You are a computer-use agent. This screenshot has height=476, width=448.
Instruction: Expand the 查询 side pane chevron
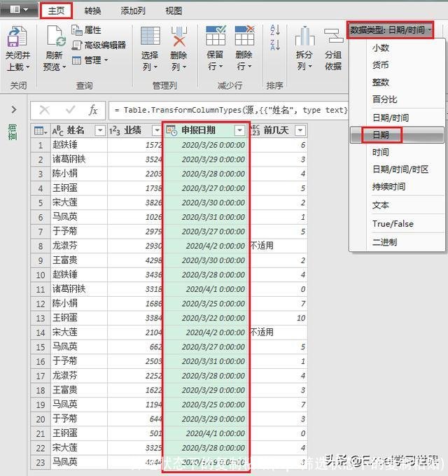[x=14, y=110]
